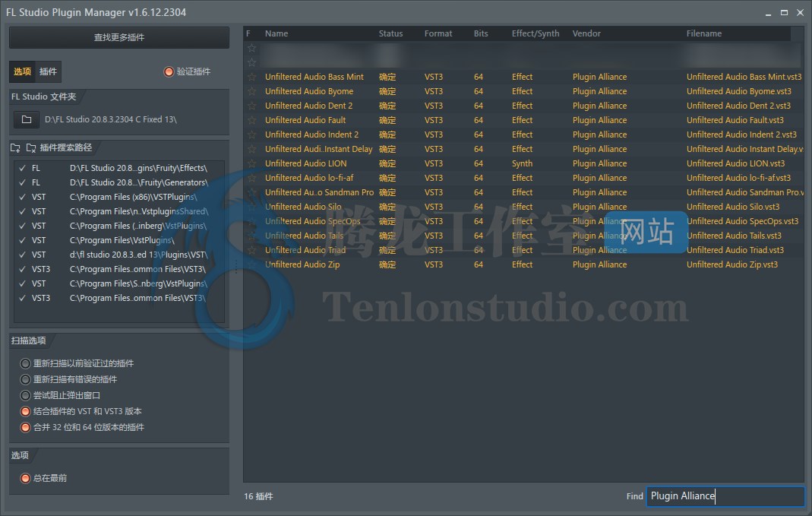Viewport: 812px width, 516px height.
Task: Toggle checkmark for the VstpluginsShared path
Action: point(22,211)
